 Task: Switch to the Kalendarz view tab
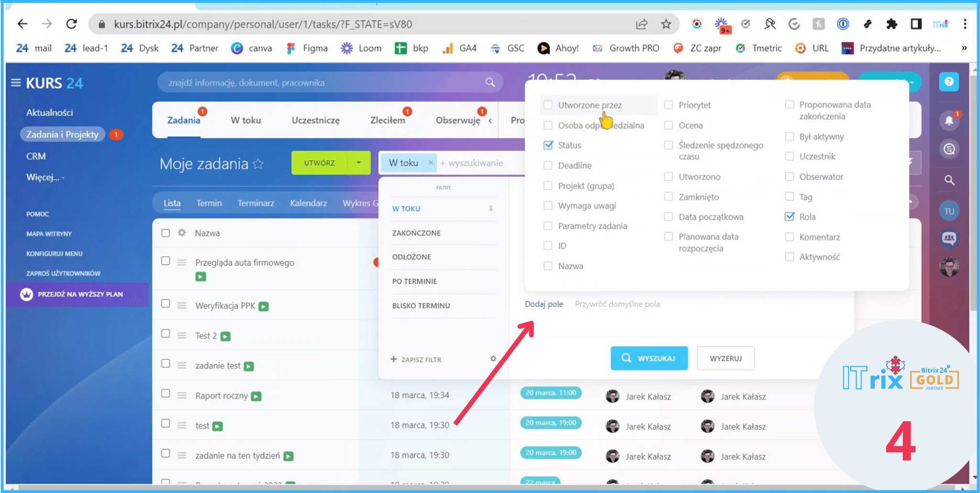click(308, 203)
